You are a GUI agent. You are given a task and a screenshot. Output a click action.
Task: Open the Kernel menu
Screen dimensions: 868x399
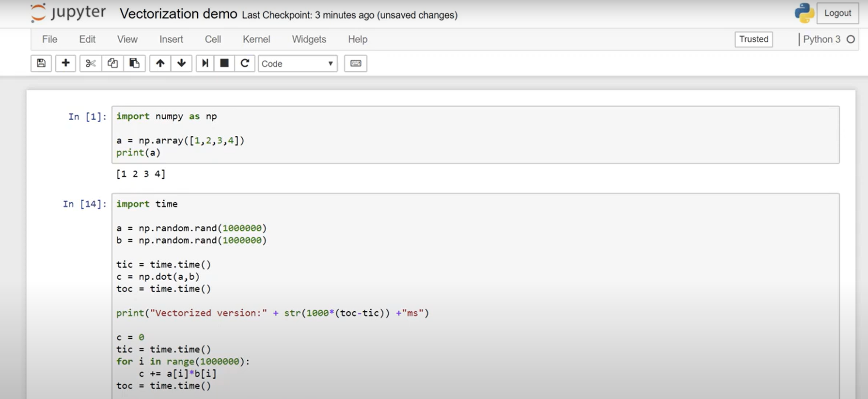(256, 39)
